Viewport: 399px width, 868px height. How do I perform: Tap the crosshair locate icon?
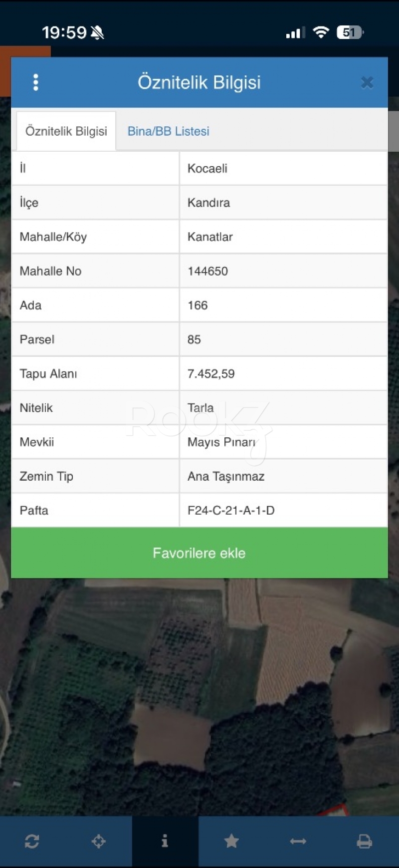coord(99,842)
